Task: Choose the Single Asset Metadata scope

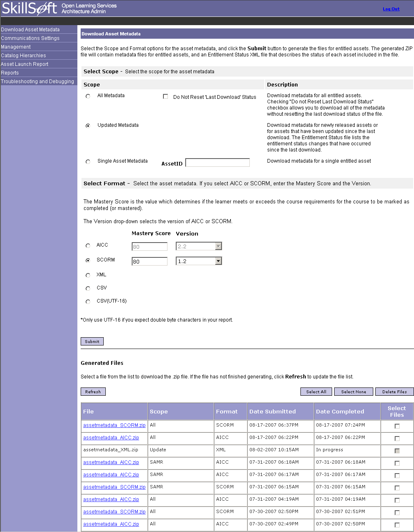Action: [88, 161]
